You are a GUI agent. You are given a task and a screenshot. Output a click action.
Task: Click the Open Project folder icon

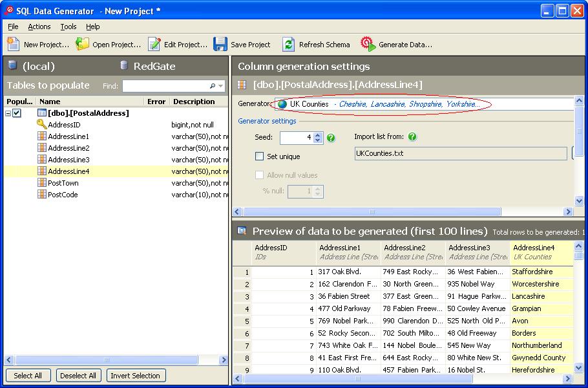(82, 44)
